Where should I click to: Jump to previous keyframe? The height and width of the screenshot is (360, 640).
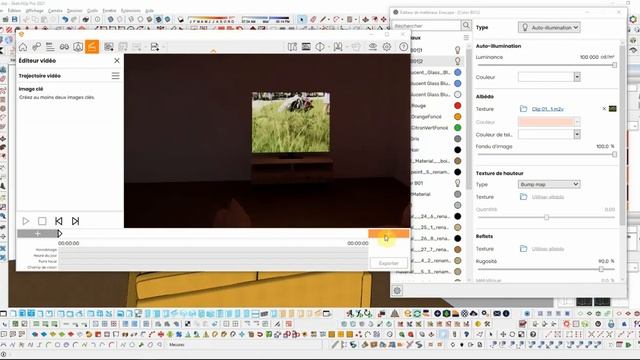(x=58, y=221)
